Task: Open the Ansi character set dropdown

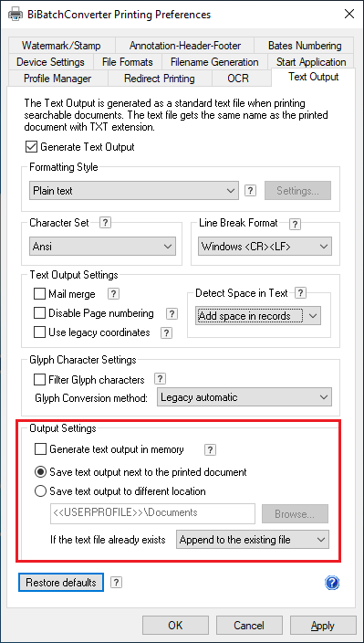Action: pos(102,247)
